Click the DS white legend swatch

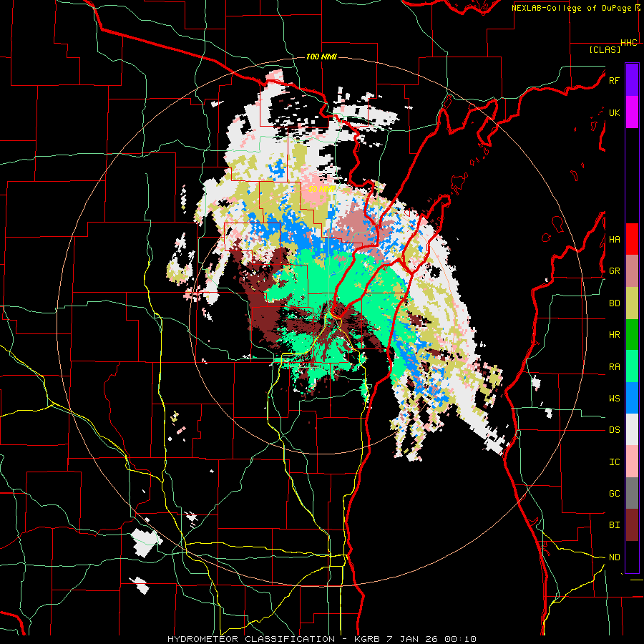coord(632,429)
